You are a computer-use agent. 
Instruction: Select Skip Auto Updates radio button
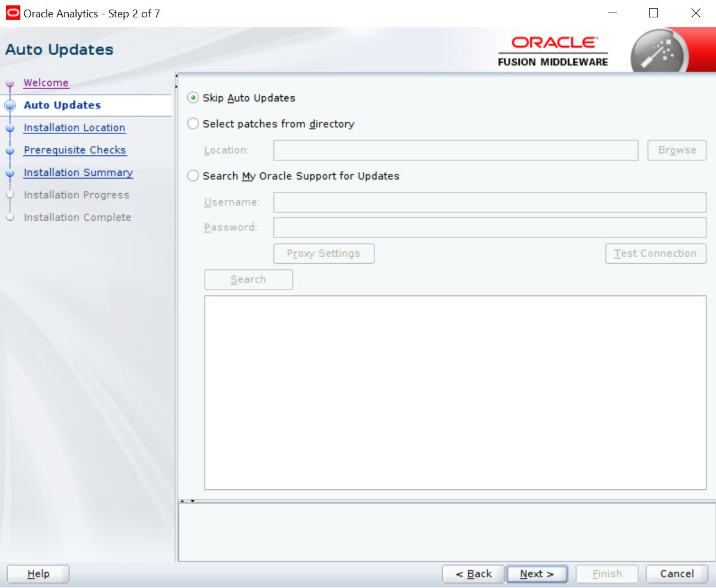(193, 98)
